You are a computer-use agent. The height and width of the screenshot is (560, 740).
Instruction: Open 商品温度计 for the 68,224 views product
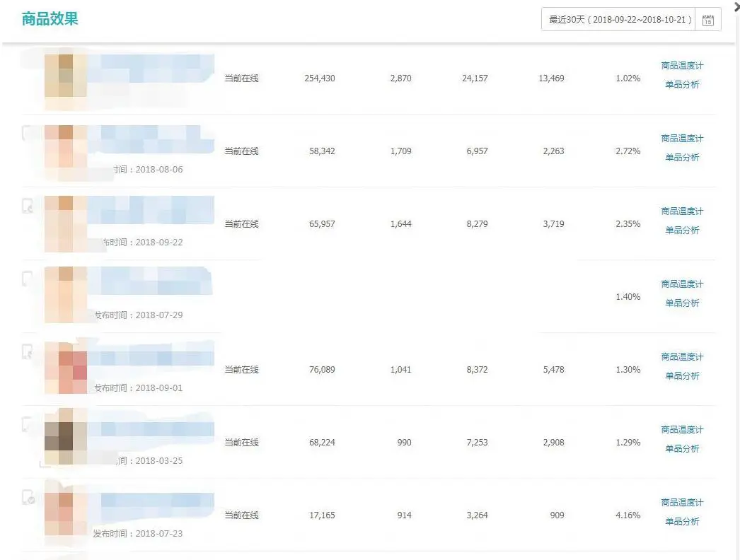(682, 430)
